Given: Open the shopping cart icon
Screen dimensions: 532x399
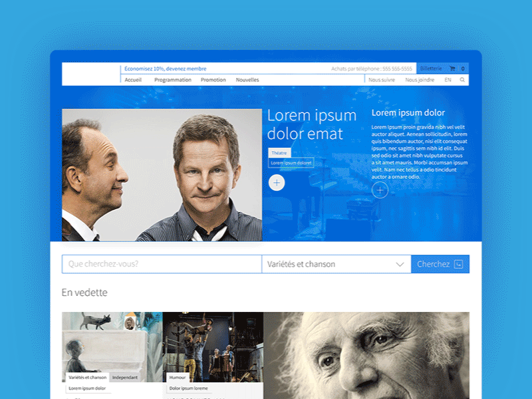Looking at the screenshot, I should tap(452, 68).
